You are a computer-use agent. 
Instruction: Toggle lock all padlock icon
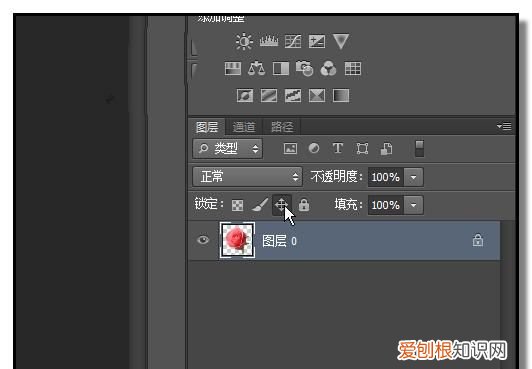[x=304, y=205]
